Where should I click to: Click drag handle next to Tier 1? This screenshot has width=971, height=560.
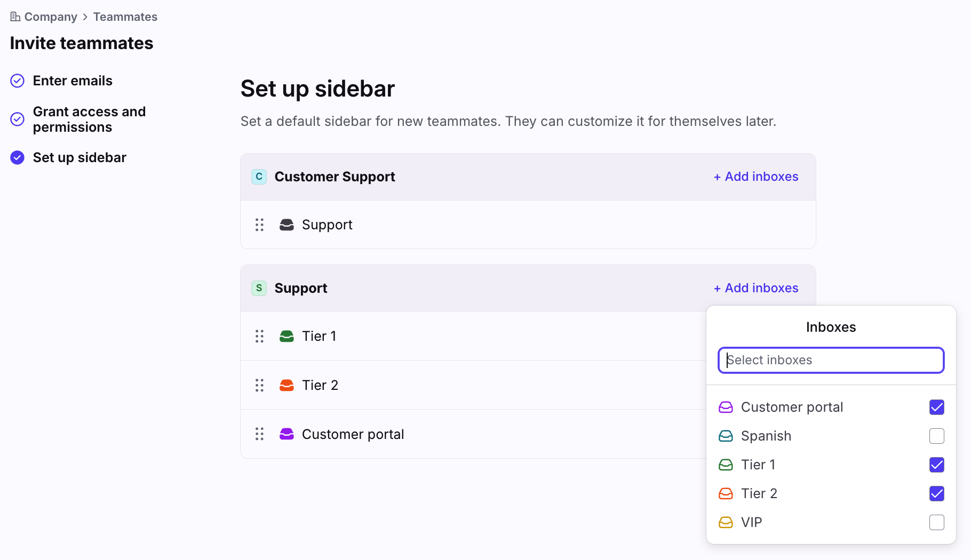pos(259,336)
